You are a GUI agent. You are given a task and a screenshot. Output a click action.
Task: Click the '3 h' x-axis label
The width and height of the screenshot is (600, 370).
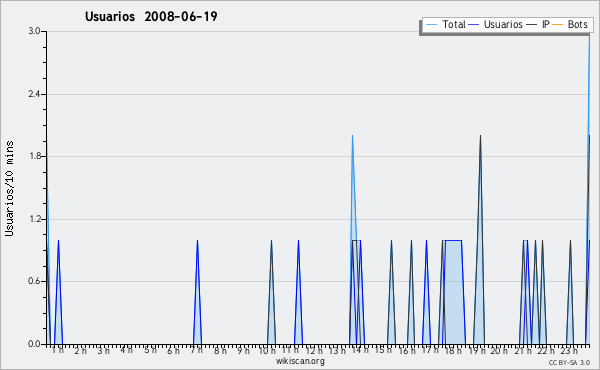[x=103, y=350]
